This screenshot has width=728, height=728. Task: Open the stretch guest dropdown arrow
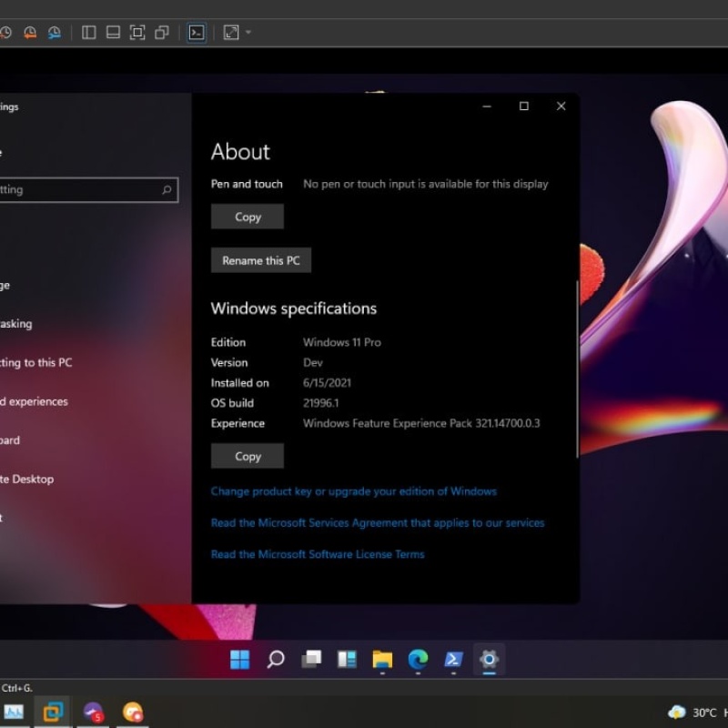click(x=248, y=33)
